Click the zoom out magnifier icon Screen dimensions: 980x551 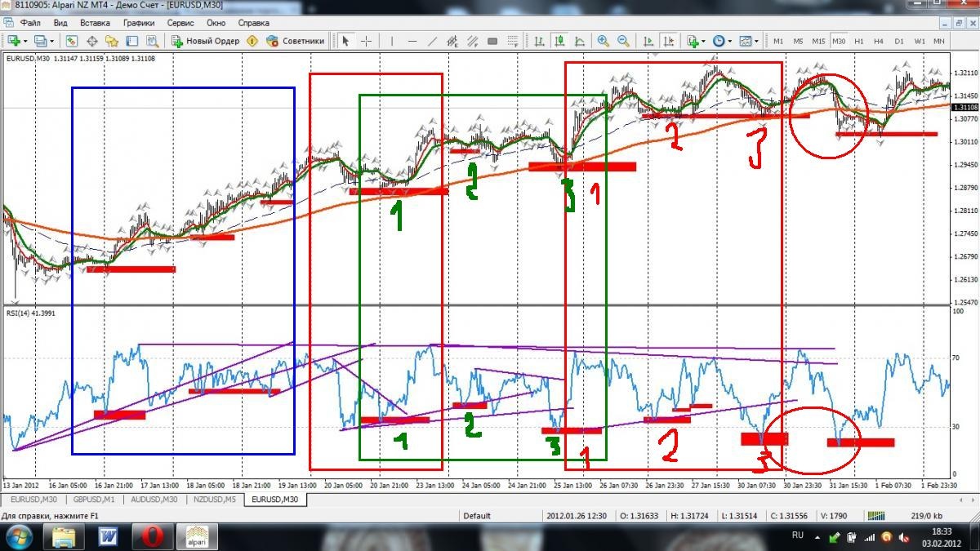pos(623,41)
